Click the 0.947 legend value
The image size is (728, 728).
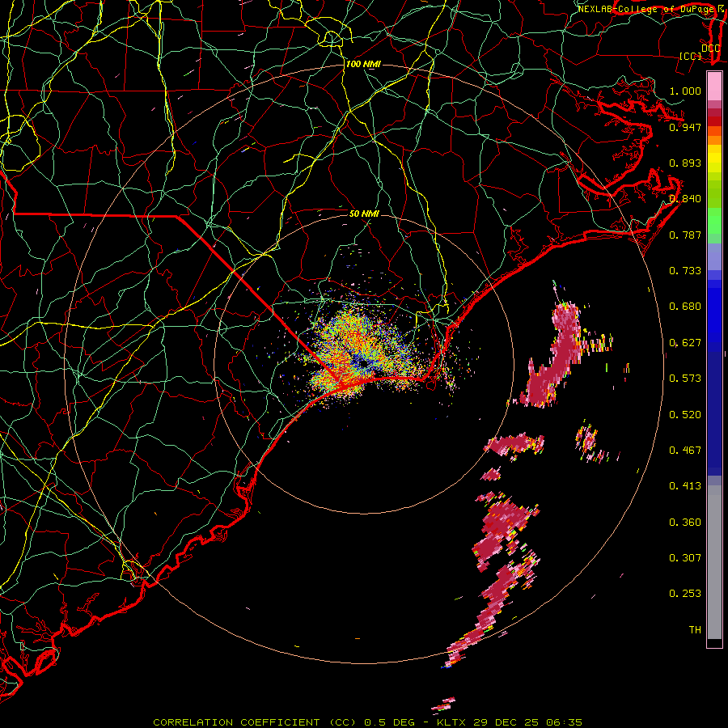pos(685,127)
